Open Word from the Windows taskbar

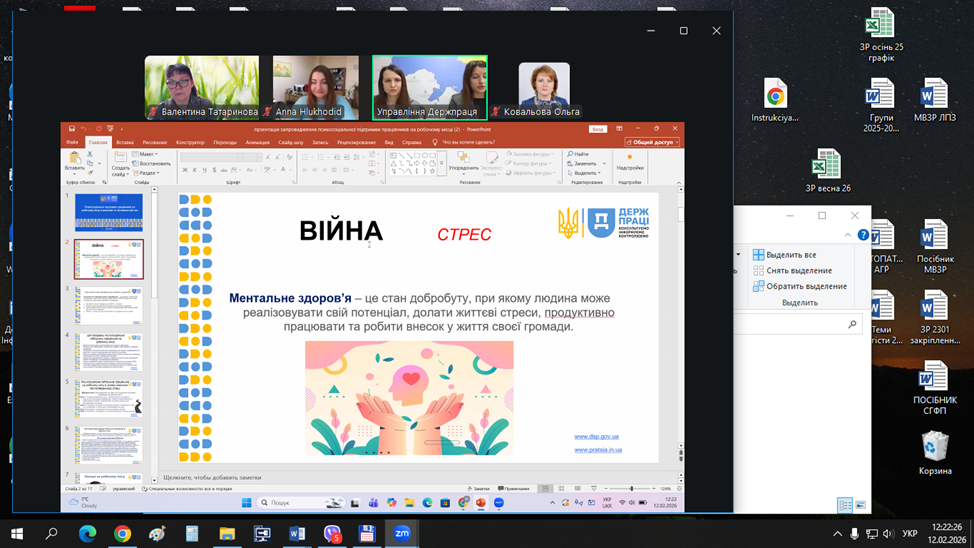[297, 534]
